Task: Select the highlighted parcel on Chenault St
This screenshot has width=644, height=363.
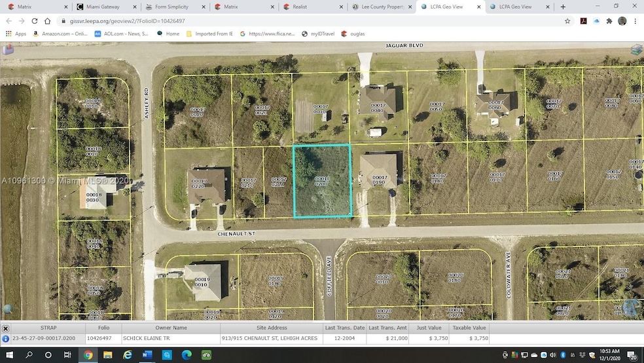Action: [322, 181]
